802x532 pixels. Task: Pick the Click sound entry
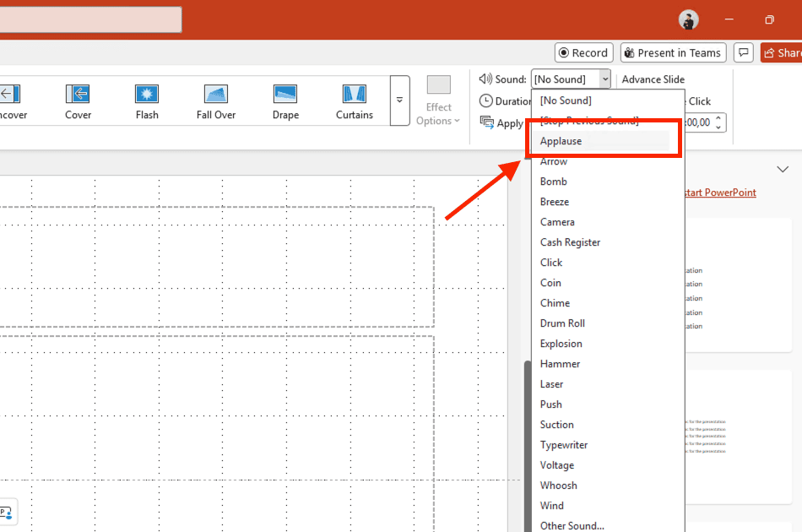tap(608, 263)
